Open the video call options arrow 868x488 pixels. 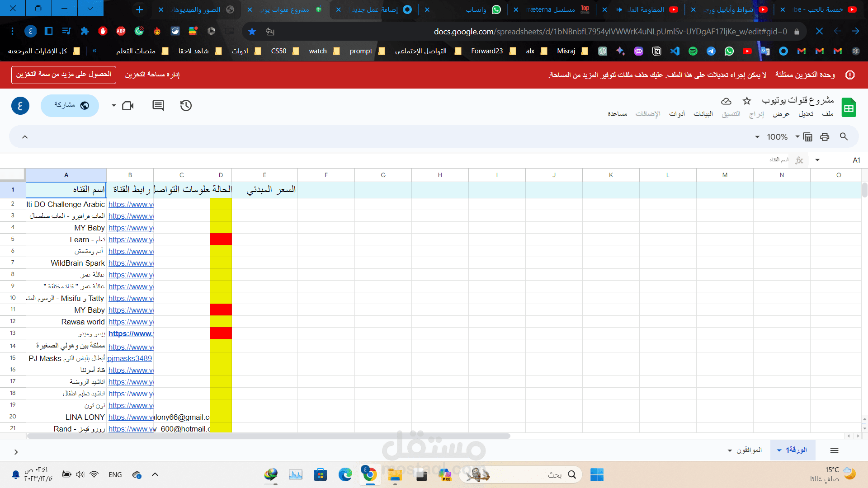coord(114,106)
